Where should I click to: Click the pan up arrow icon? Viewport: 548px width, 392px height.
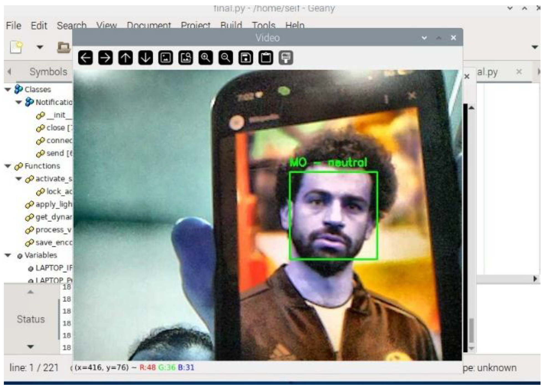(x=126, y=58)
